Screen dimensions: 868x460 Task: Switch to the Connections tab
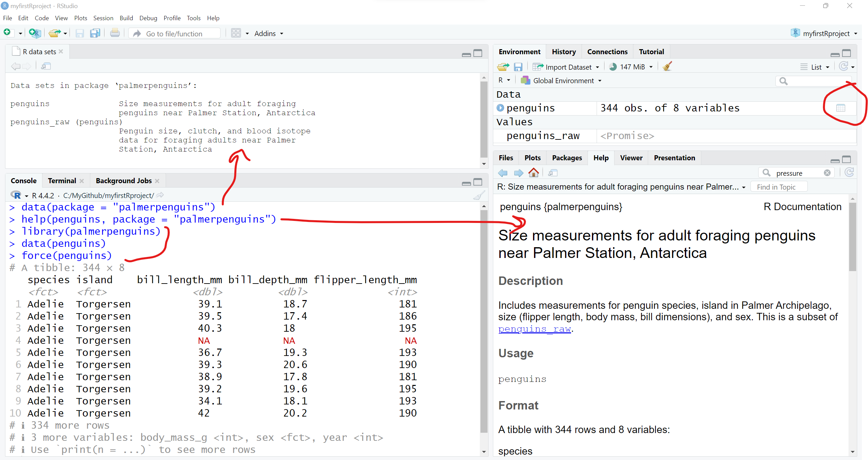607,52
